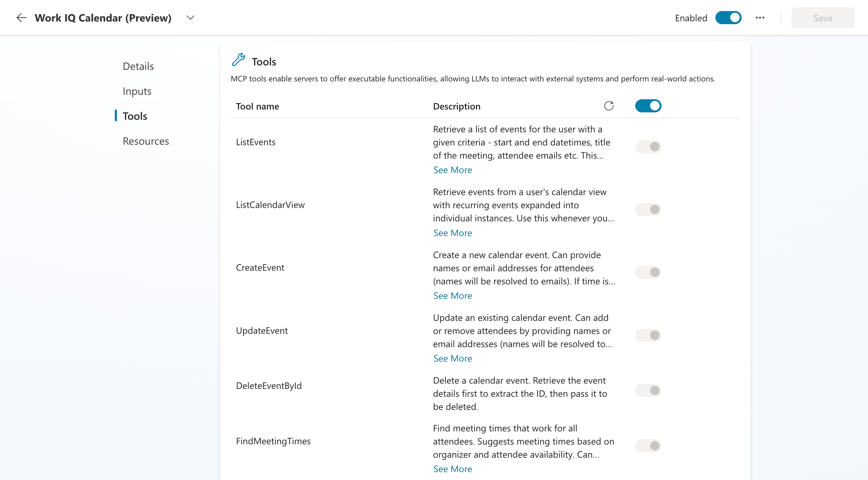Turn off the master toggle for all tools
Viewport: 868px width, 480px height.
648,106
